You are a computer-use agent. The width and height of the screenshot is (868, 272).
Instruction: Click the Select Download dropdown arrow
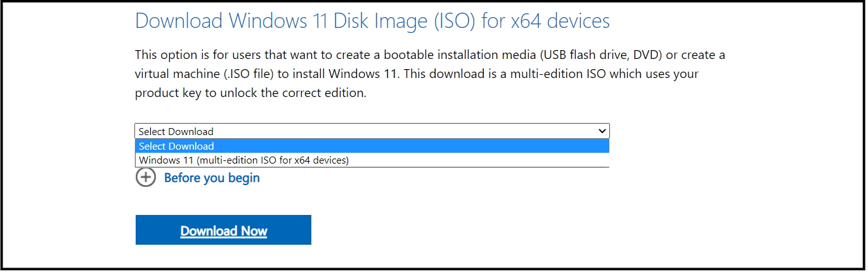[x=602, y=131]
